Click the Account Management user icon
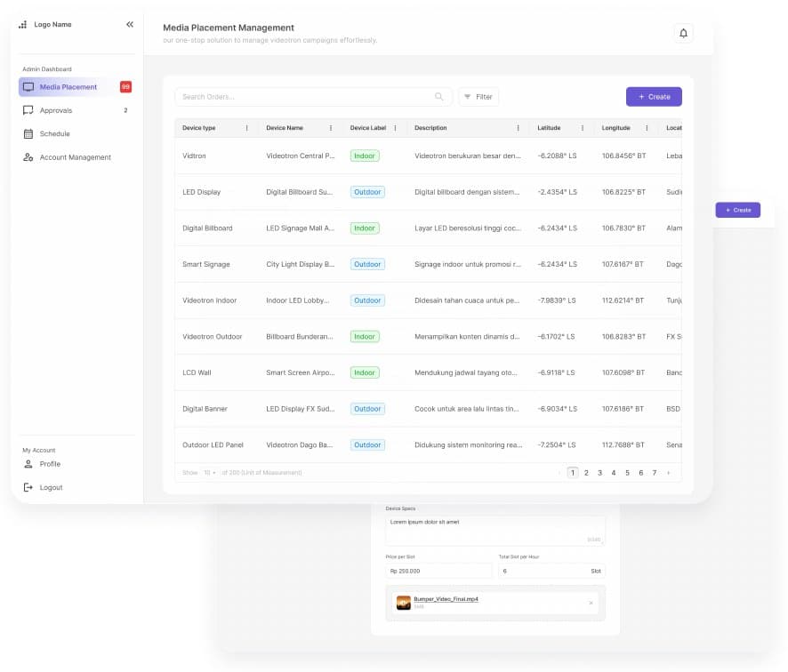Image resolution: width=788 pixels, height=672 pixels. [28, 157]
